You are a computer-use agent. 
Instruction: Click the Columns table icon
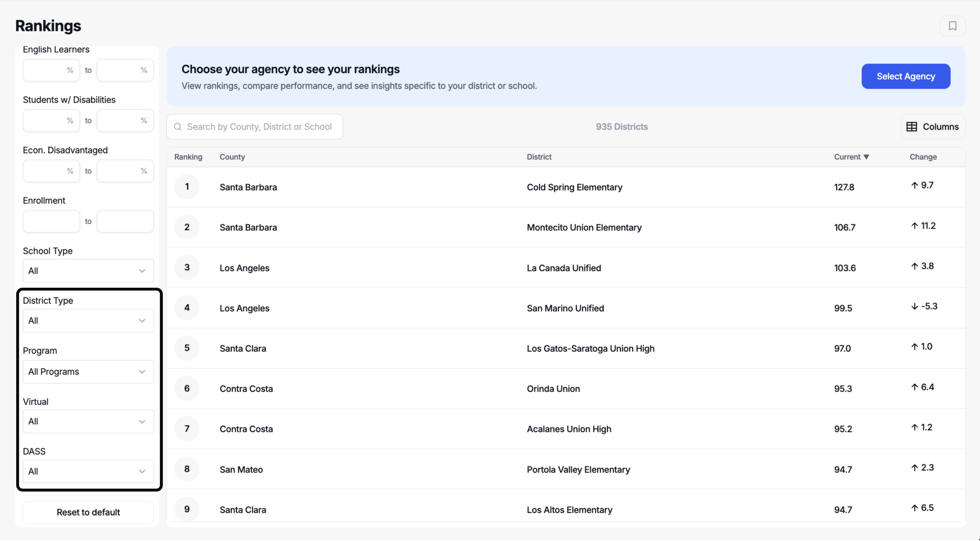(911, 127)
